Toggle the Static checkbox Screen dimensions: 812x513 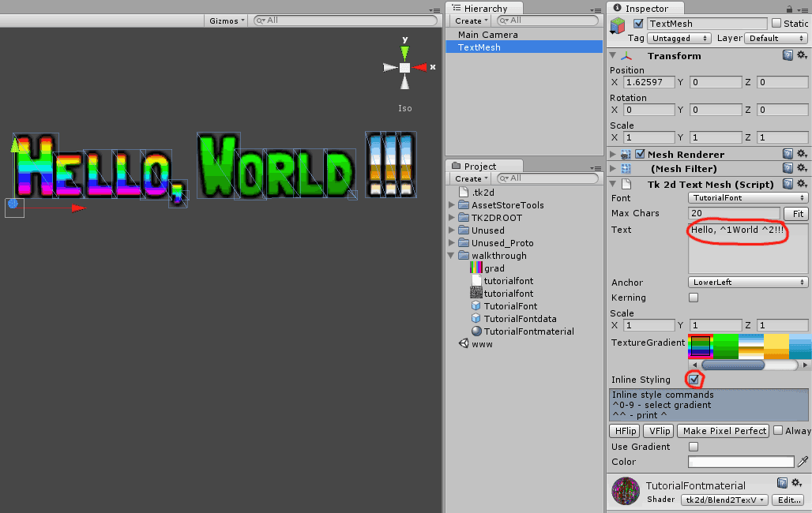click(776, 24)
